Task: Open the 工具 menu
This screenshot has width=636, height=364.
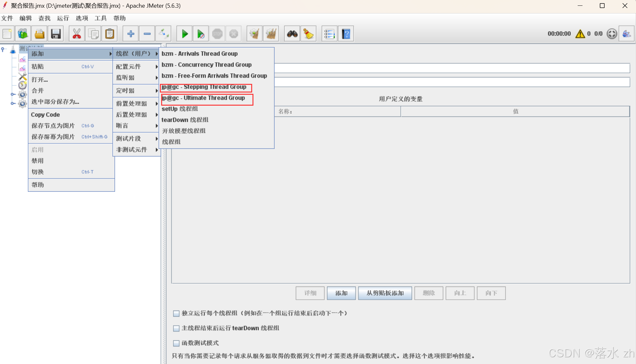Action: pyautogui.click(x=101, y=18)
